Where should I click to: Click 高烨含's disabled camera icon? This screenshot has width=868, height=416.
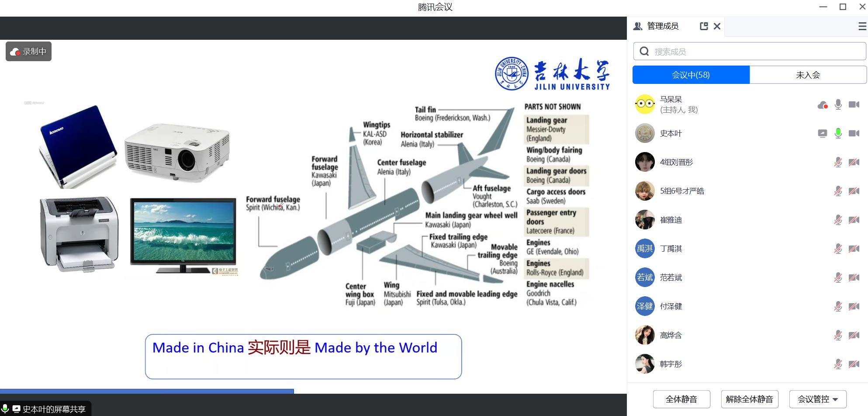[854, 335]
